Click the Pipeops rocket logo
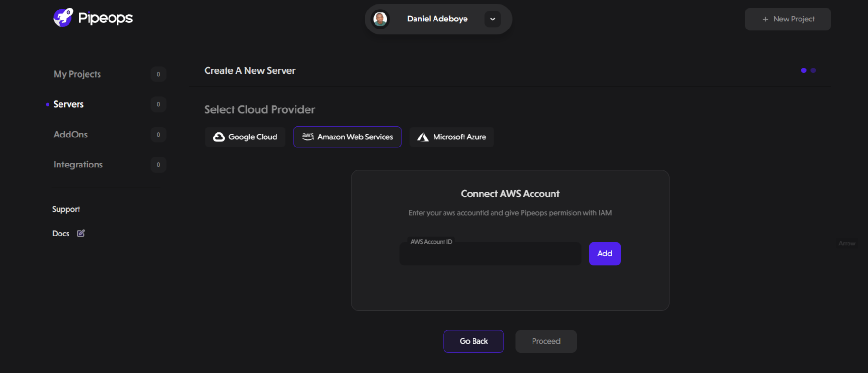Screen dimensions: 868x373 tap(63, 18)
